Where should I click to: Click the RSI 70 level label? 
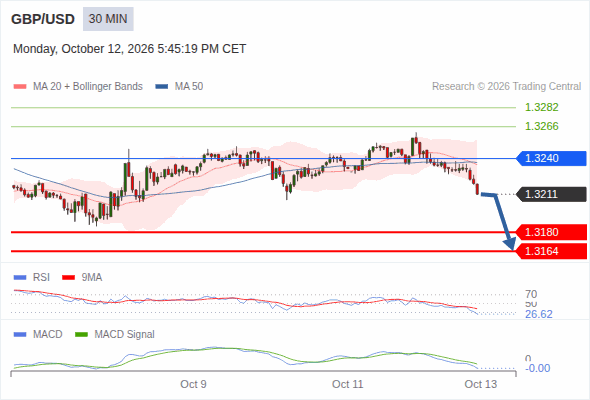[531, 294]
